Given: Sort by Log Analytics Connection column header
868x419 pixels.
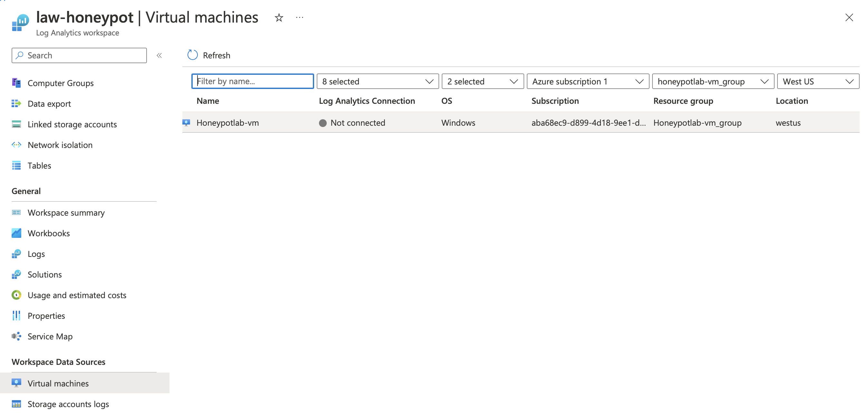Looking at the screenshot, I should click(x=367, y=101).
